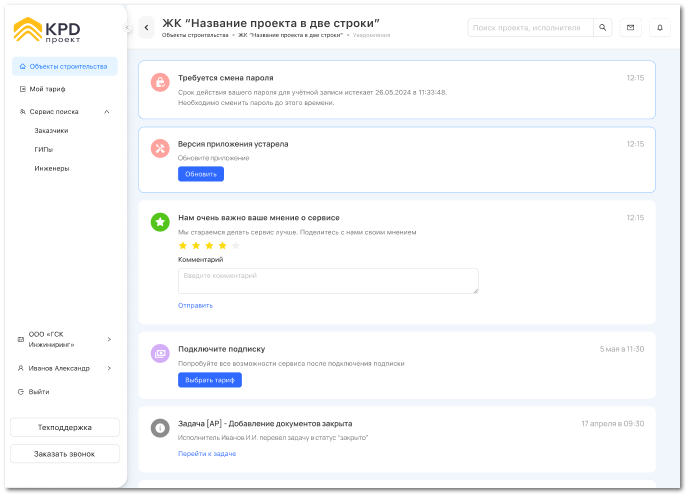This screenshot has height=497, width=689.
Task: Click the red tools icon for outdated version
Action: (160, 149)
